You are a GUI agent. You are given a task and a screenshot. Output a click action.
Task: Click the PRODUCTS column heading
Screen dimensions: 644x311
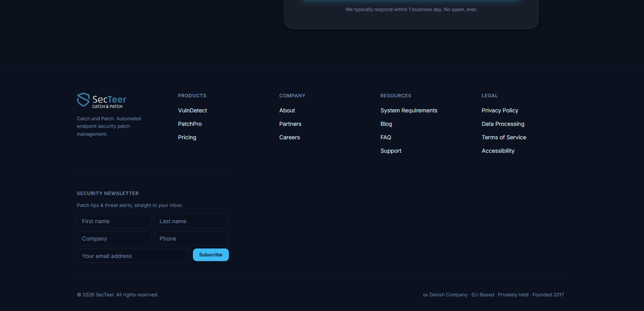tap(192, 96)
